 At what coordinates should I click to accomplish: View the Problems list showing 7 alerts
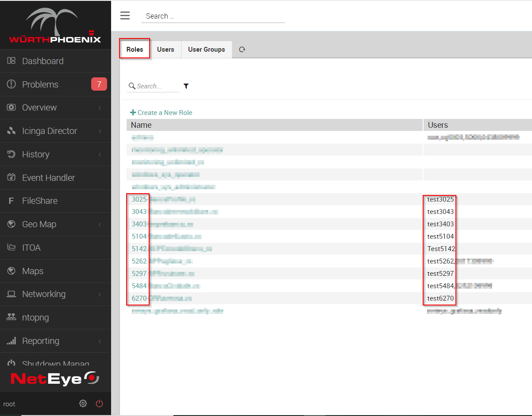[x=40, y=84]
